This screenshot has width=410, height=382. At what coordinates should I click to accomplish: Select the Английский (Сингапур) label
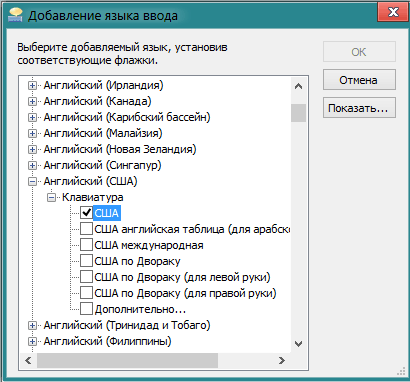(x=102, y=165)
